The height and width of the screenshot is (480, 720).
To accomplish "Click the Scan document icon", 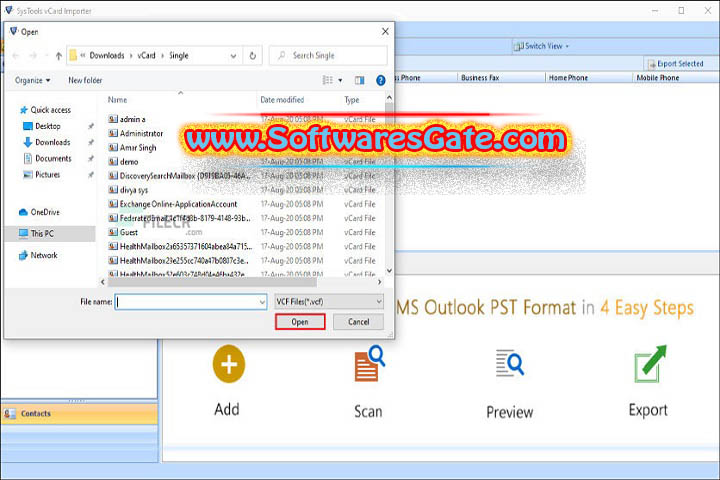I will (369, 363).
